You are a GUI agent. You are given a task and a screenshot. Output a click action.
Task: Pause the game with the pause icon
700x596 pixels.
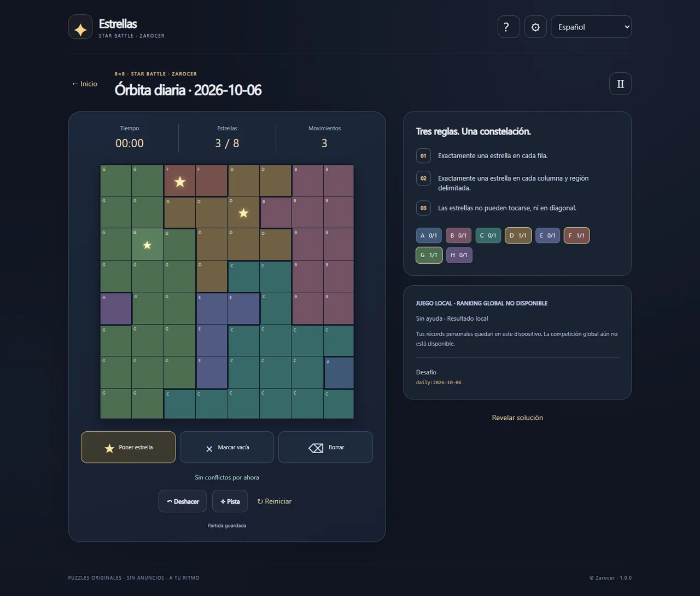[x=620, y=84]
